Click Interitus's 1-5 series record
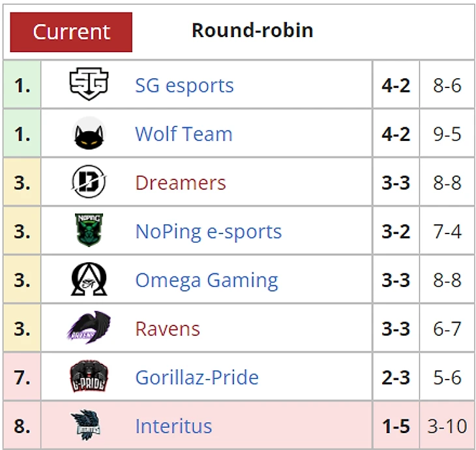The height and width of the screenshot is (450, 476). click(x=396, y=427)
